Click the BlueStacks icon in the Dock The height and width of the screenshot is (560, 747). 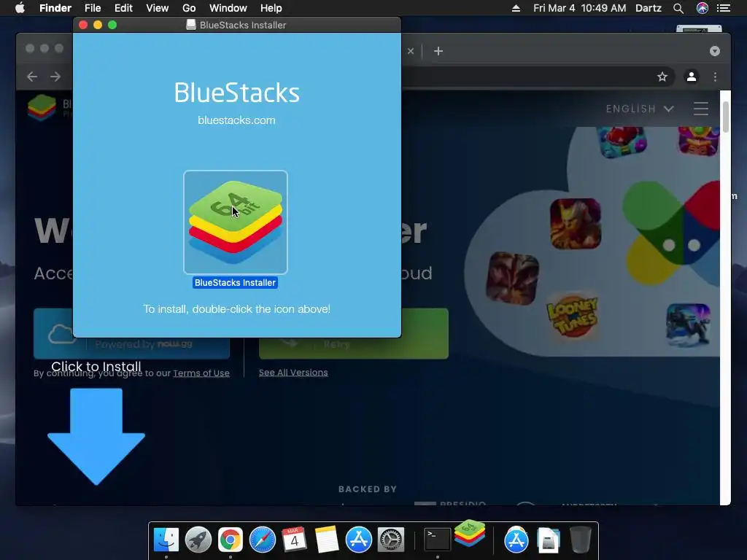pos(470,533)
